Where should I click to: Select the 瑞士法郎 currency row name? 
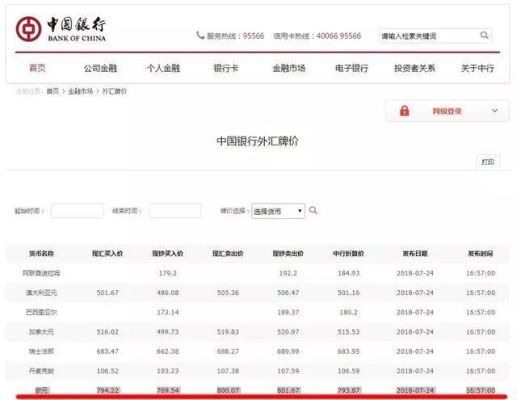point(41,351)
